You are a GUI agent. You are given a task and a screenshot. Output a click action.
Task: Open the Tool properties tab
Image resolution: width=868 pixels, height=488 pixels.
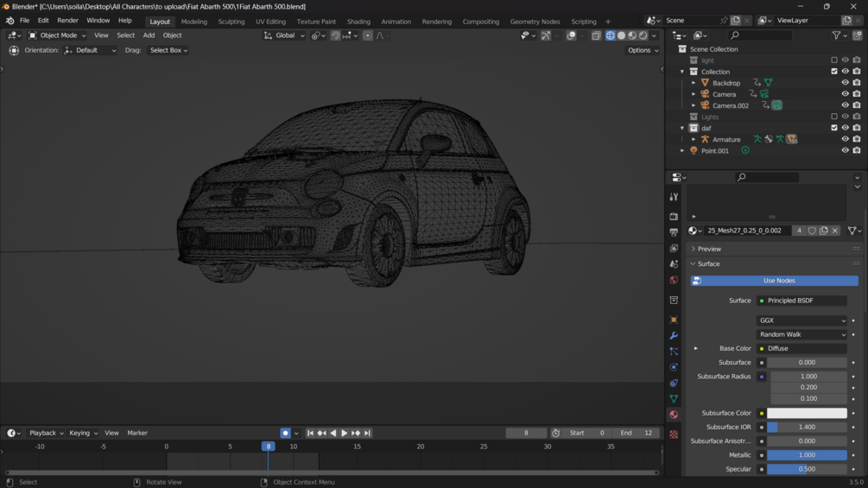(674, 198)
